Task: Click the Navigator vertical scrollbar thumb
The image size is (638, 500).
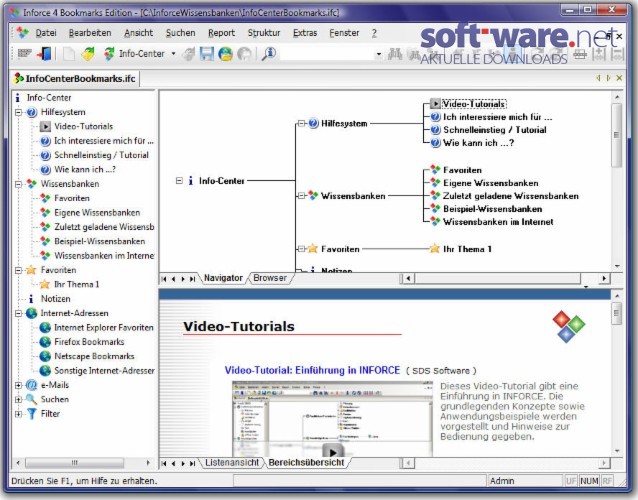Action: coord(616,135)
